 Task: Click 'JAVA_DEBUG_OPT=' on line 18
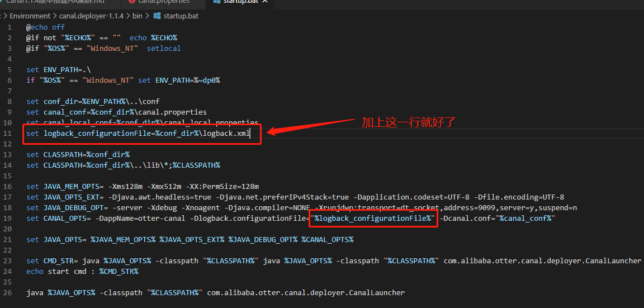[x=75, y=208]
